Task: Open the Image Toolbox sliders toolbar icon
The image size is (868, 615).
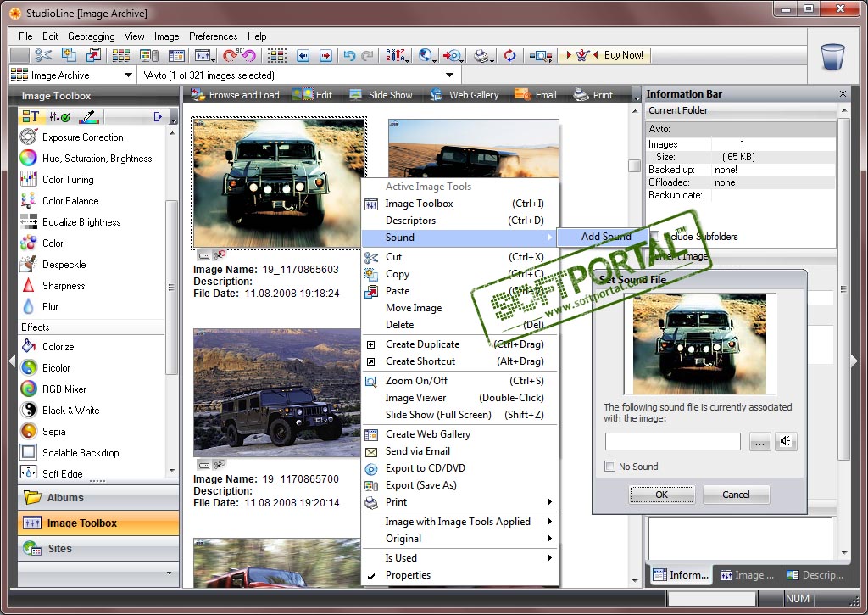Action: pyautogui.click(x=203, y=55)
